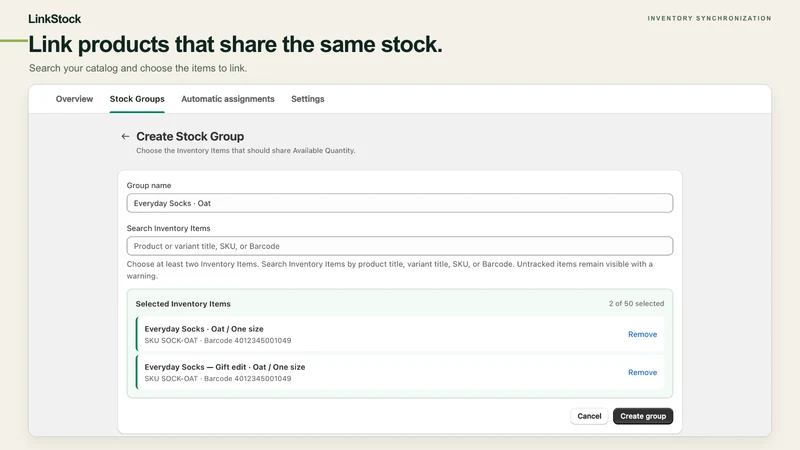Image resolution: width=800 pixels, height=450 pixels.
Task: Open the Overview tab
Action: coord(74,99)
